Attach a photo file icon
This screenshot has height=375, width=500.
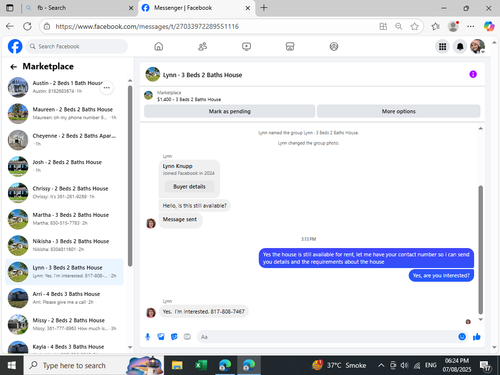click(x=161, y=337)
